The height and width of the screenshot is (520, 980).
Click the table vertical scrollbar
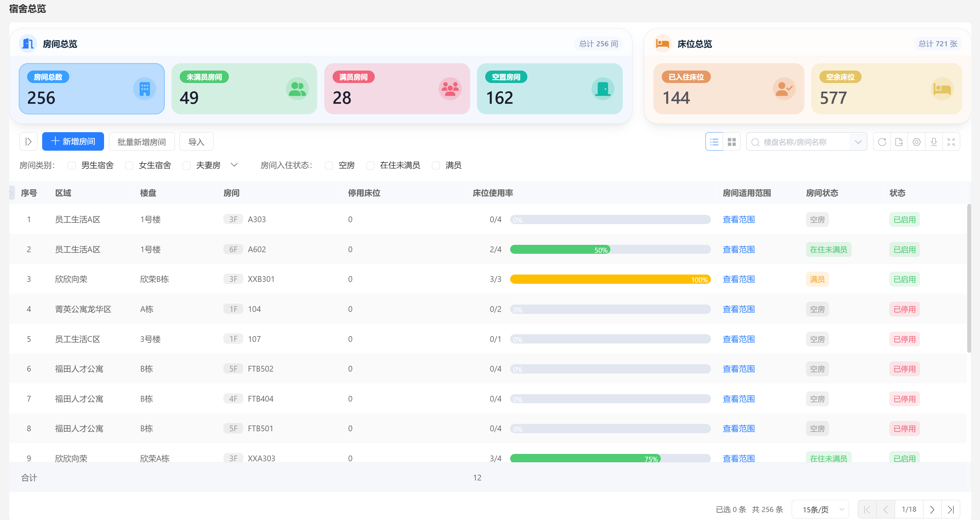[x=969, y=278]
